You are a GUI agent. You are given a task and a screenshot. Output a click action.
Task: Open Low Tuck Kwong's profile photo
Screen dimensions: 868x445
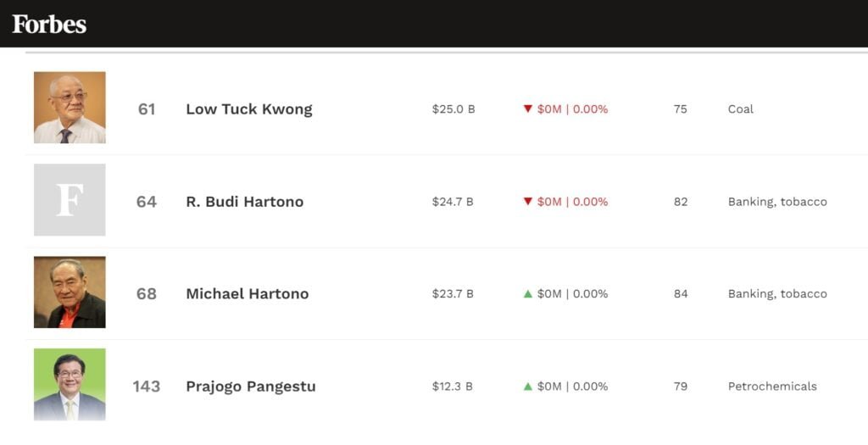coord(70,108)
